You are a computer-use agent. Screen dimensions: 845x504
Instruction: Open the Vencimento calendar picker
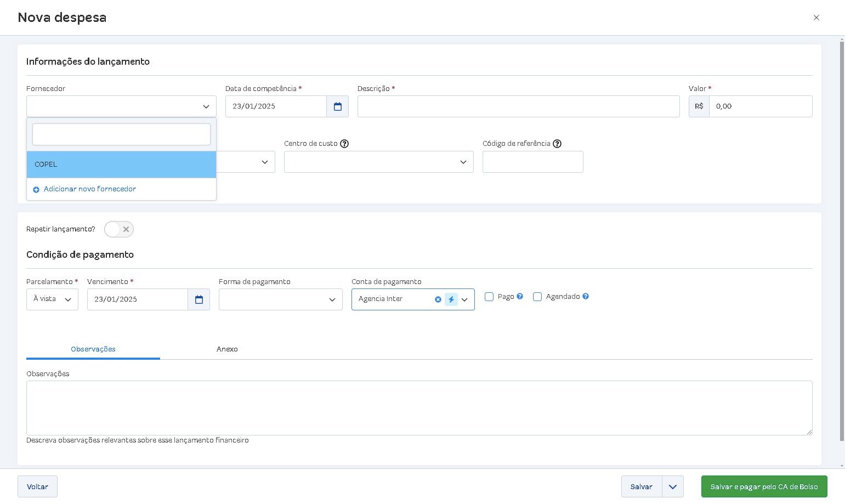199,299
